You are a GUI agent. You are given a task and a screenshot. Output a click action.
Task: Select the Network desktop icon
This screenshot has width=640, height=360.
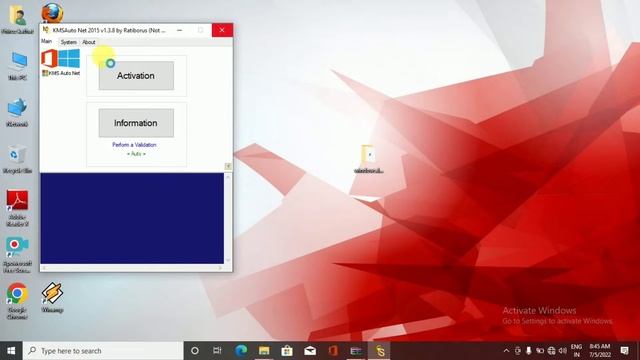tap(18, 113)
